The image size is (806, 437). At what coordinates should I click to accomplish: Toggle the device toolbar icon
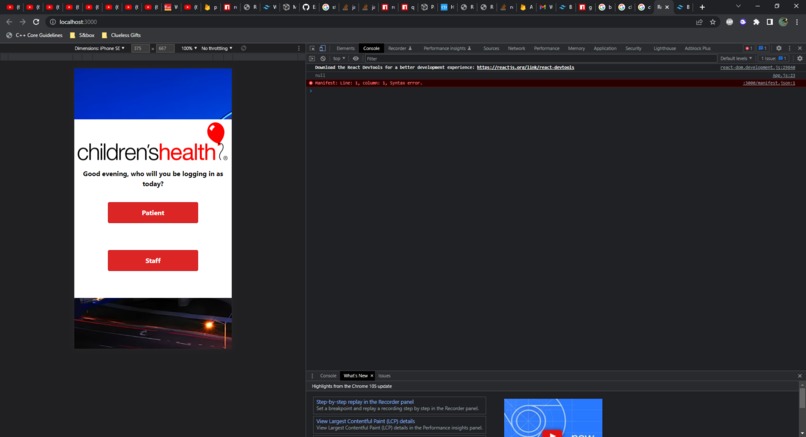322,48
